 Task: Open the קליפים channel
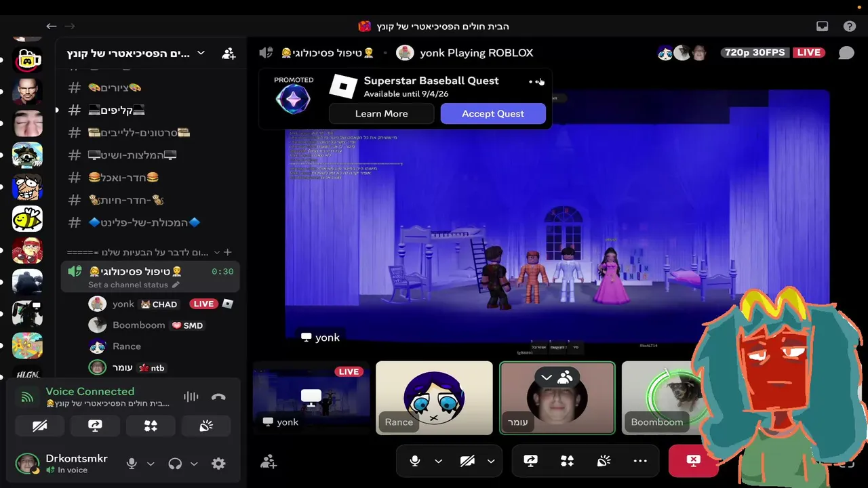click(x=149, y=110)
